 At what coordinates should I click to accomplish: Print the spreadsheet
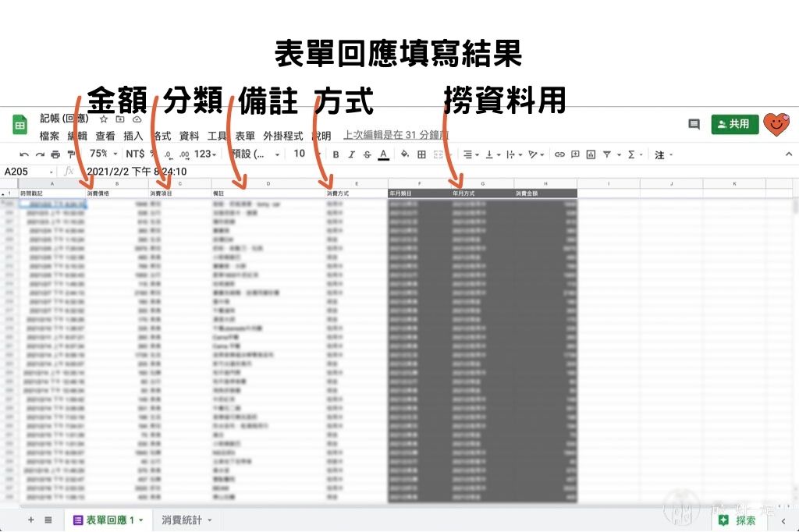coord(55,154)
